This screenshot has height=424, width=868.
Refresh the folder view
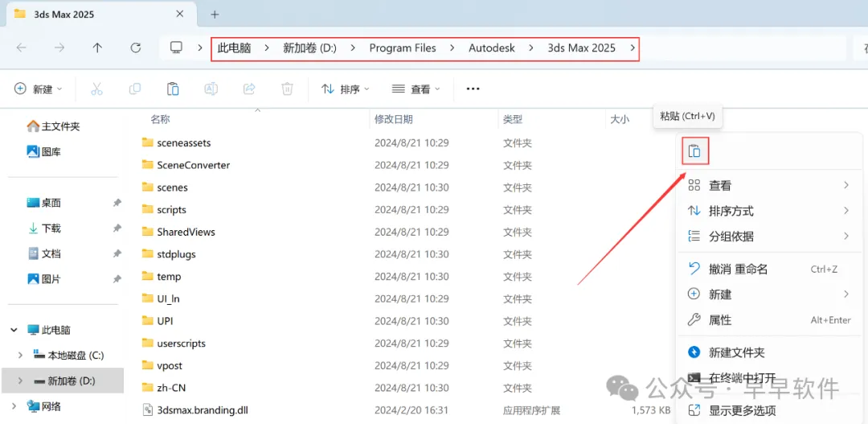[x=136, y=48]
